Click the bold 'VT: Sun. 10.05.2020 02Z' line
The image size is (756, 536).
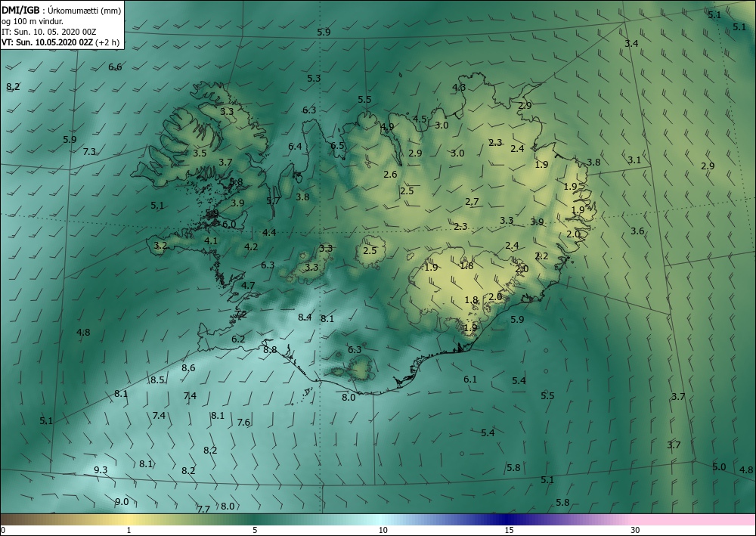(x=47, y=42)
